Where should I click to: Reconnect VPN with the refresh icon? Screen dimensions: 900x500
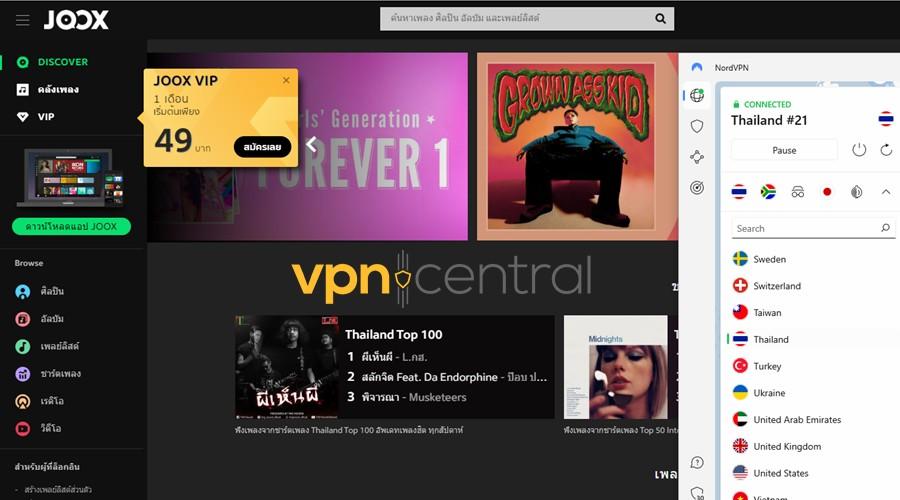tap(886, 150)
